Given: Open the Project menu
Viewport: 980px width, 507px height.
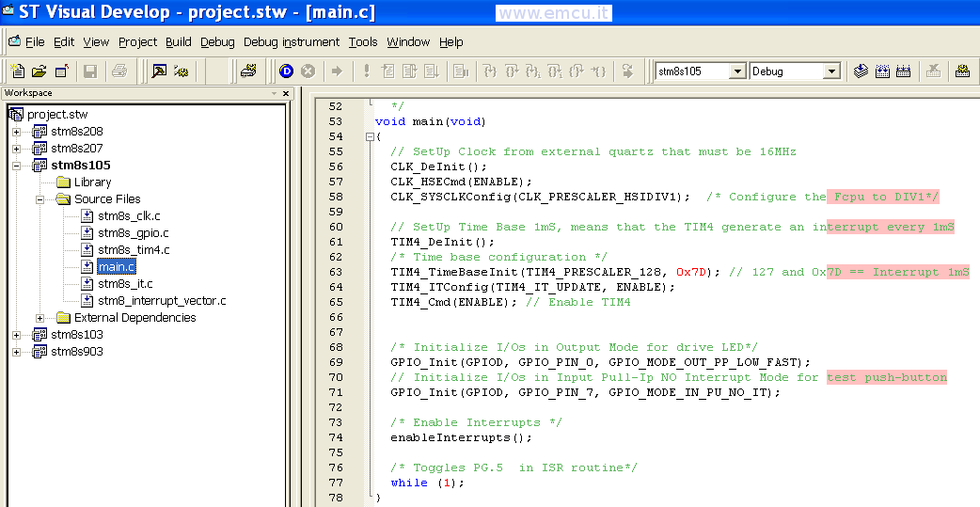Looking at the screenshot, I should (137, 42).
